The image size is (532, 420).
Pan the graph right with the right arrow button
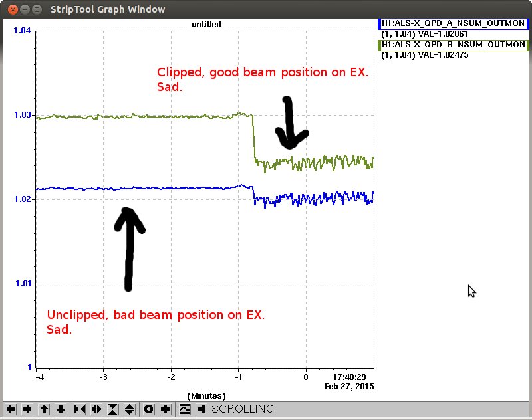(27, 409)
